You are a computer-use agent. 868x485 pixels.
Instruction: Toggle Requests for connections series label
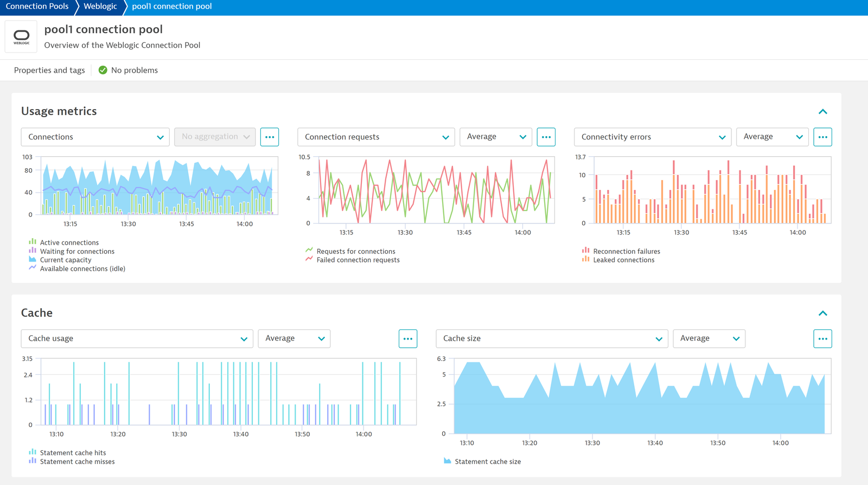[356, 251]
